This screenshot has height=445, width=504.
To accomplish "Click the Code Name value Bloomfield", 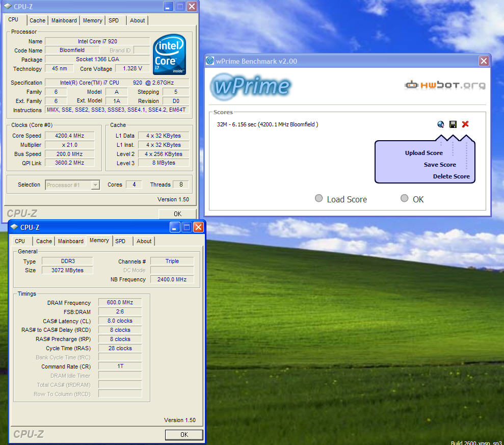I will coord(72,50).
